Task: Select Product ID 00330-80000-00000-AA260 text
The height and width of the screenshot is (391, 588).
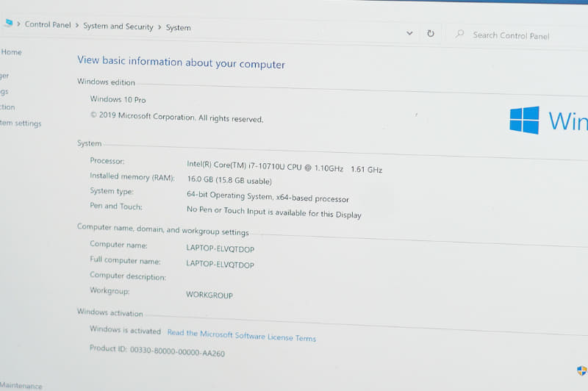Action: click(157, 351)
